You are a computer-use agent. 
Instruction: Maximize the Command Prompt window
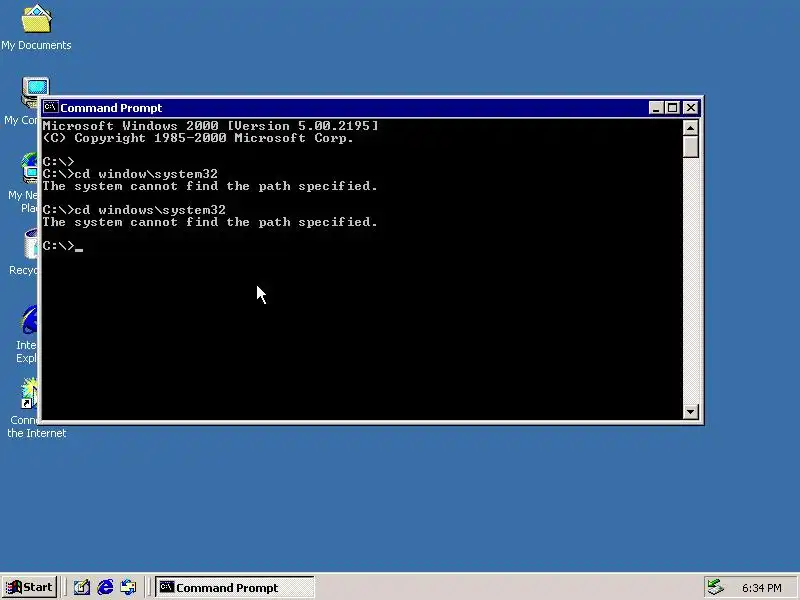pyautogui.click(x=672, y=108)
